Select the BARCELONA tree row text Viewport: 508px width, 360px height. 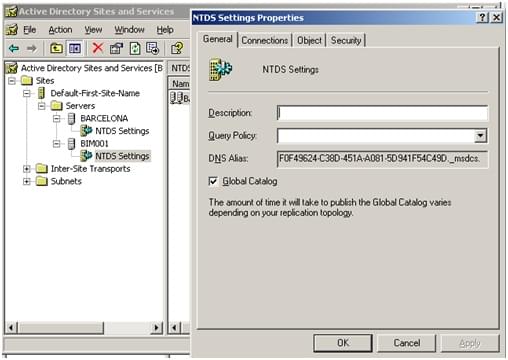104,118
